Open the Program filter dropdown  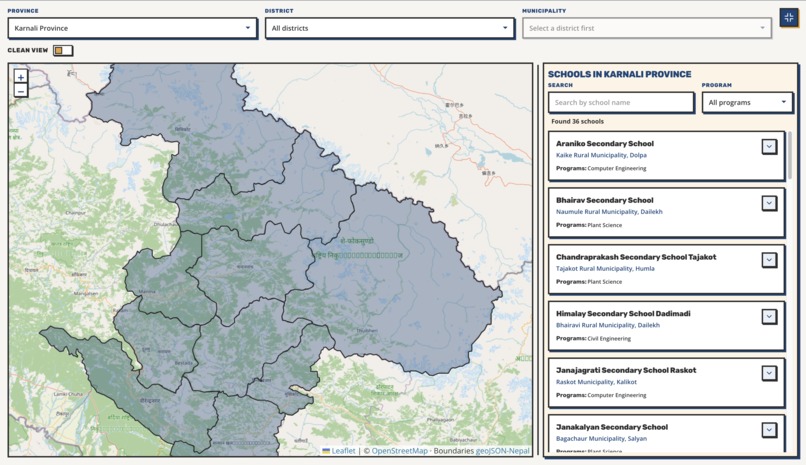[747, 102]
